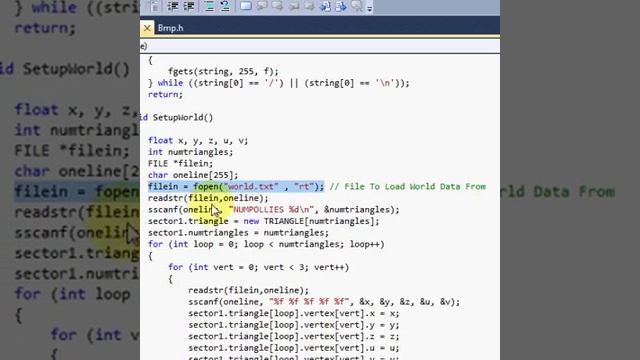Click the "SetupWorld()" function name
This screenshot has width=640, height=360.
(183, 118)
